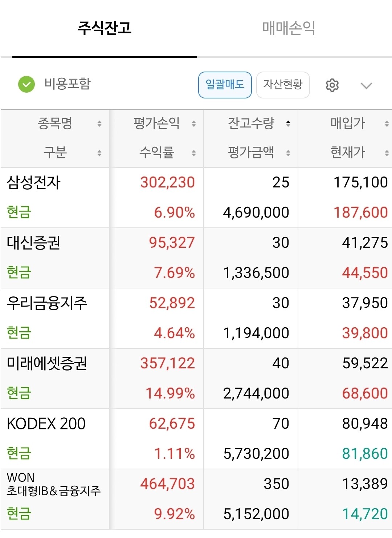The image size is (392, 538).
Task: Open the settings gear icon
Action: (332, 85)
